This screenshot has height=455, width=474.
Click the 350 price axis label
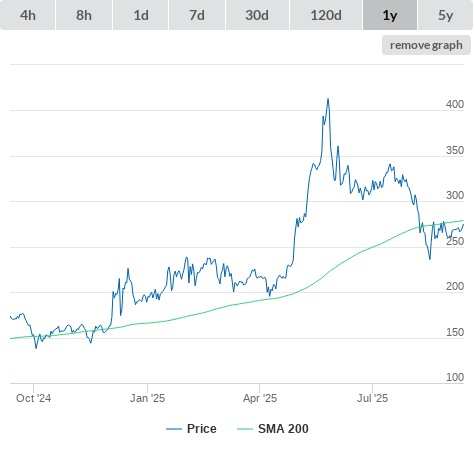click(x=455, y=150)
